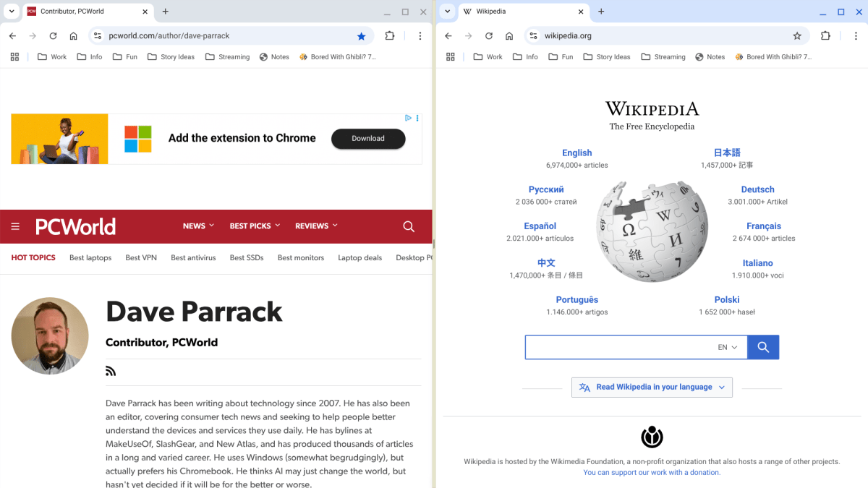This screenshot has height=488, width=868.
Task: Open the PCWorld hamburger menu
Action: click(x=14, y=226)
